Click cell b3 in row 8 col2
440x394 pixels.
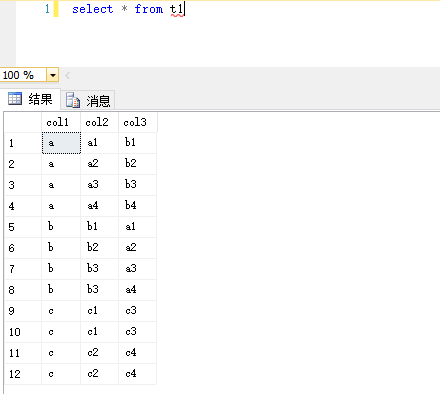coord(99,290)
